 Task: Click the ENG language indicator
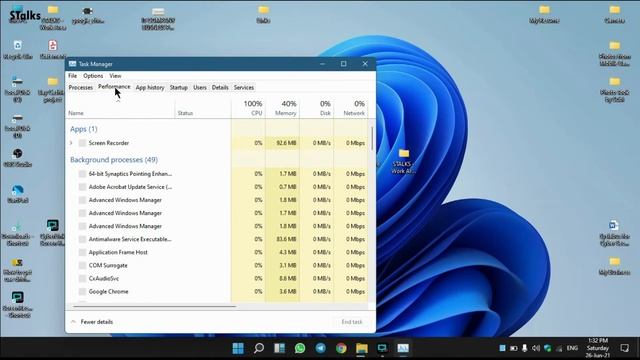click(x=572, y=348)
